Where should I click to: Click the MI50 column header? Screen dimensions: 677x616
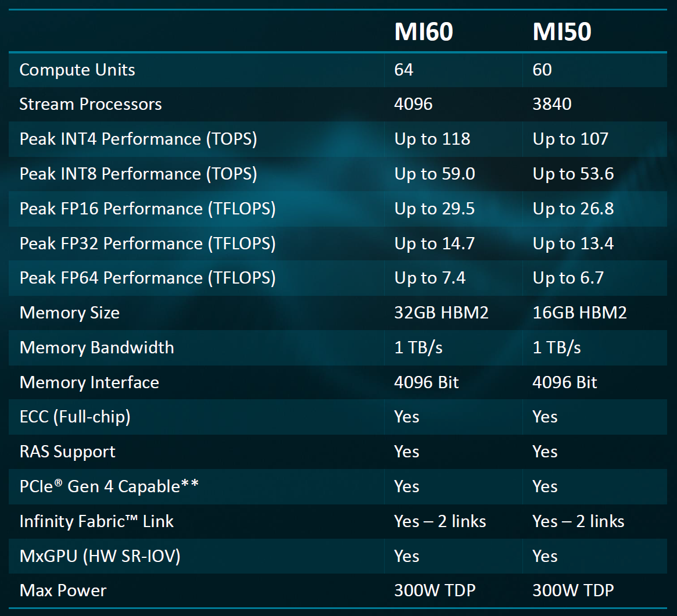562,31
